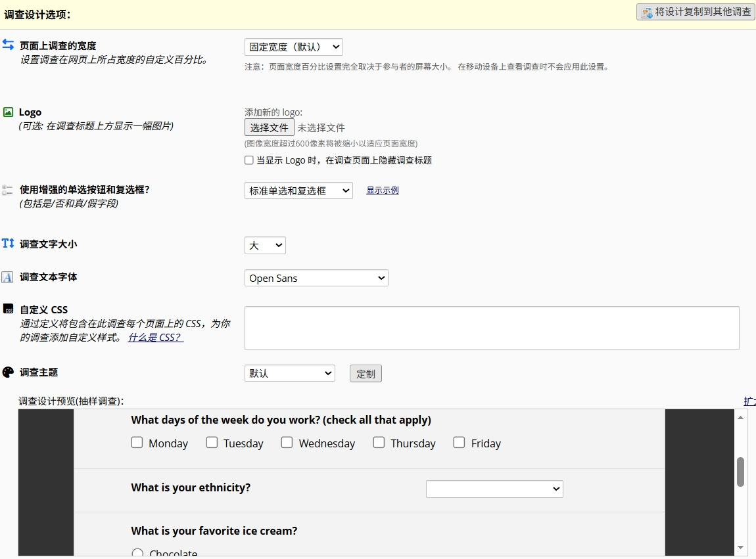Click the palette icon beside 调查主题
Screen dimensions: 756x559
click(x=8, y=372)
